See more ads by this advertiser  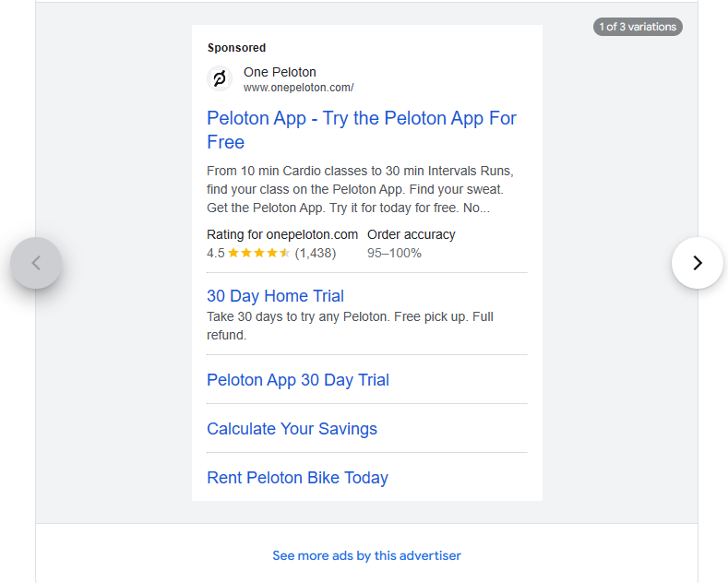click(x=366, y=555)
